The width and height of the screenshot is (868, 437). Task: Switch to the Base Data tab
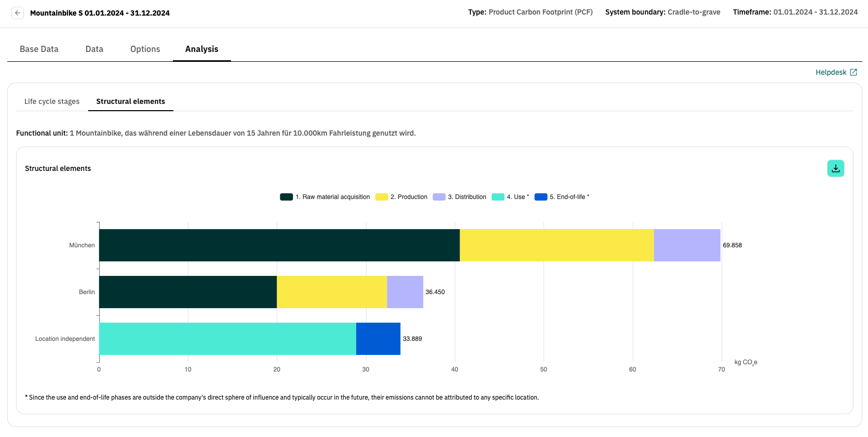click(x=39, y=49)
